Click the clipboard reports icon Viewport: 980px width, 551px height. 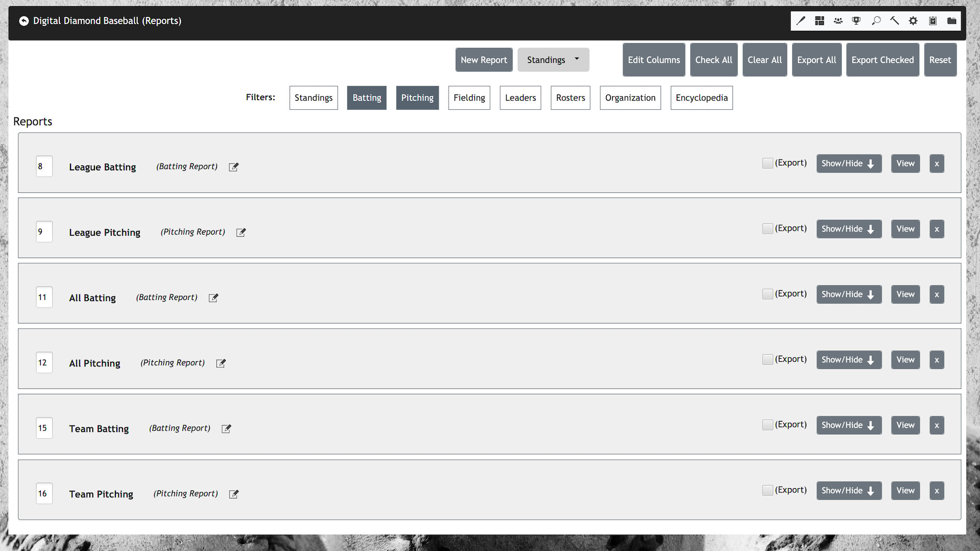click(x=933, y=20)
